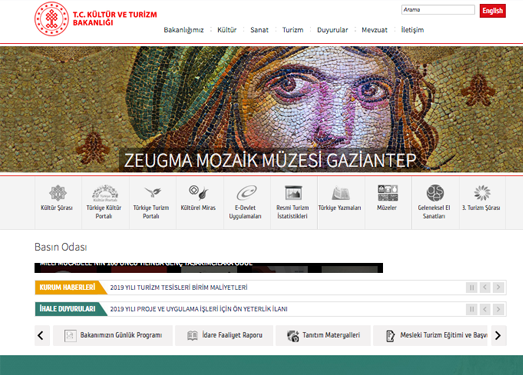523x375 pixels.
Task: Open the İletişim menu
Action: coord(412,30)
